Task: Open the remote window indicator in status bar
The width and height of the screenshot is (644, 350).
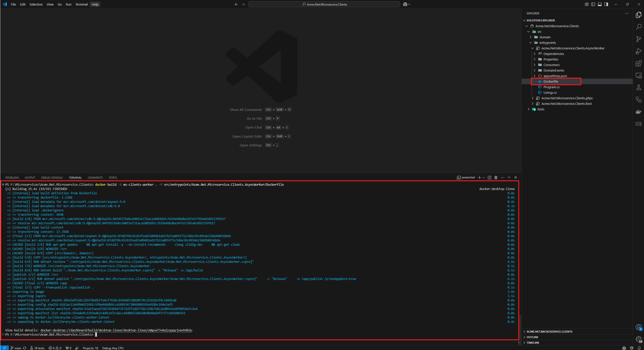Action: [x=5, y=348]
